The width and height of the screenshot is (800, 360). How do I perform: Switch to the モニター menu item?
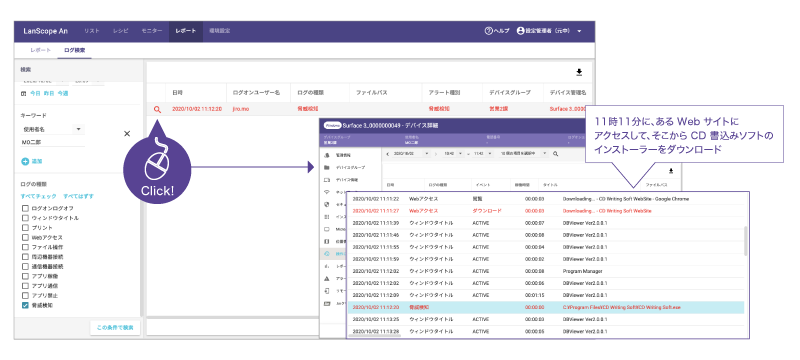coord(152,31)
